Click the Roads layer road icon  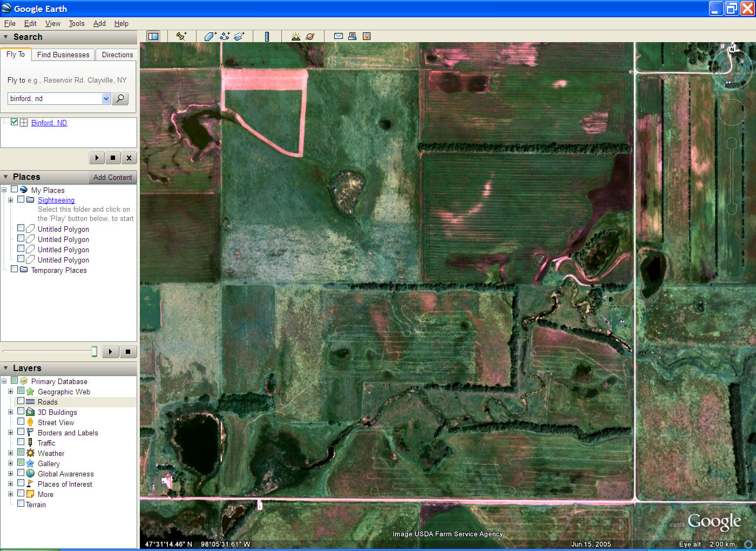click(30, 402)
